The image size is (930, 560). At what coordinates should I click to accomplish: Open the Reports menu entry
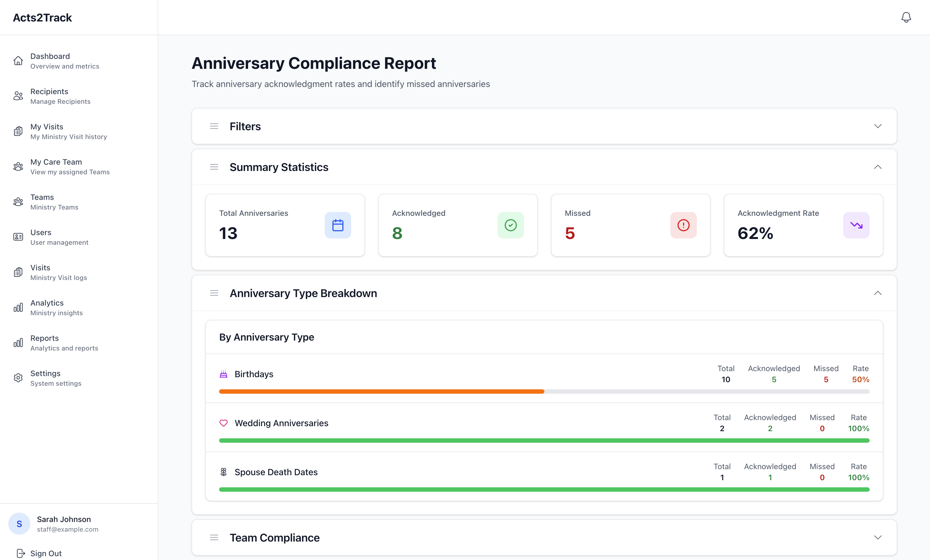pos(18,342)
